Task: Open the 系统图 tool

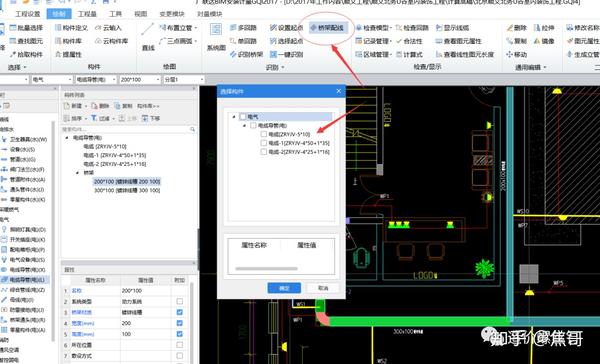Action: (216, 38)
